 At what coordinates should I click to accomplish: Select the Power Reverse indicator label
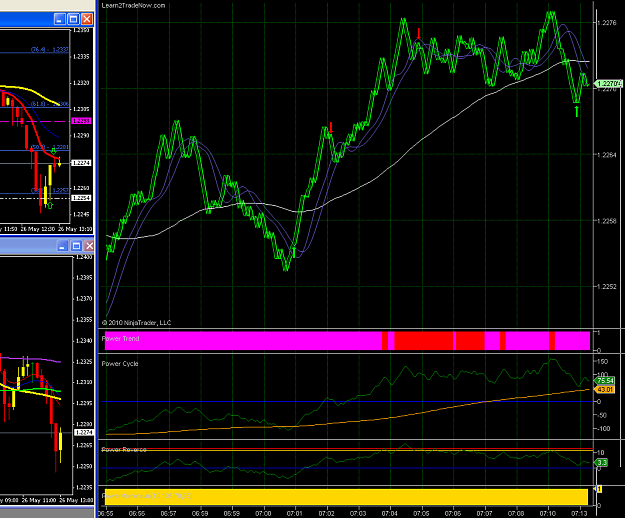click(124, 449)
